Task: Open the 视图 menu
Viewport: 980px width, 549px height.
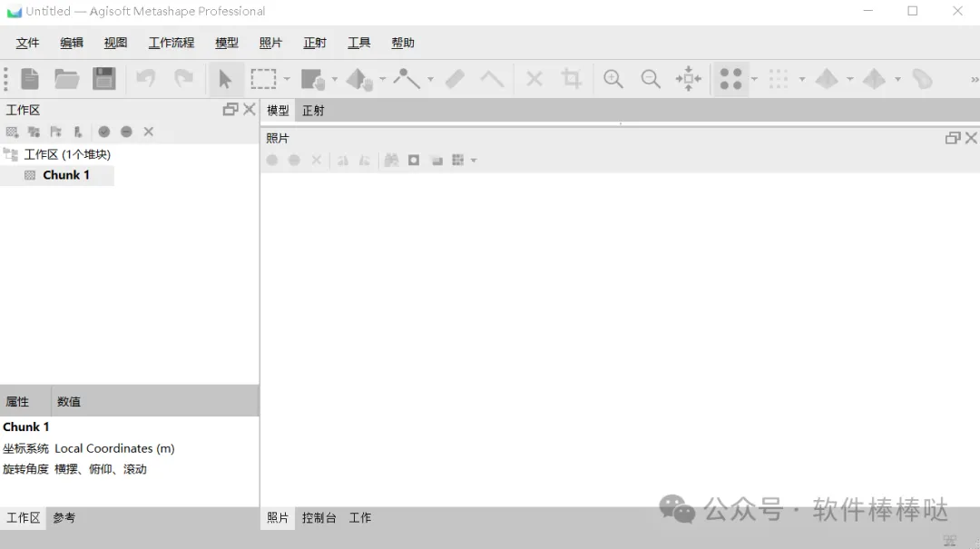Action: (x=115, y=43)
